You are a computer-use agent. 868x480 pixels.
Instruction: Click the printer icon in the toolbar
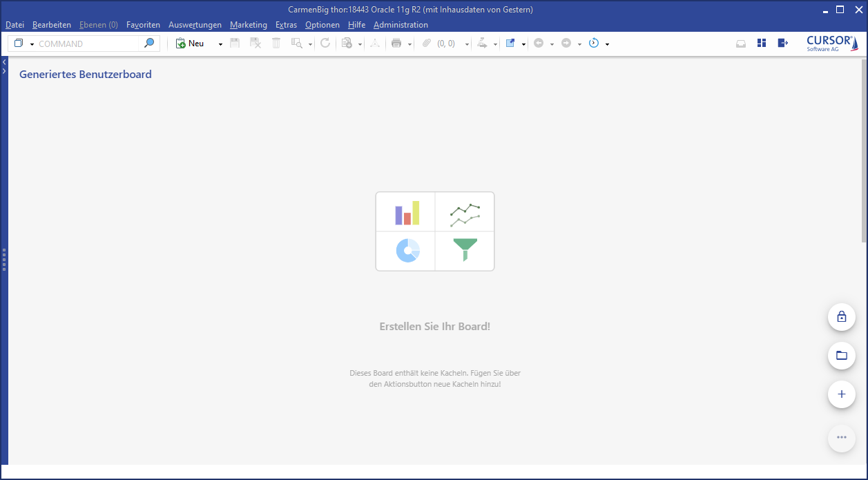(x=396, y=44)
